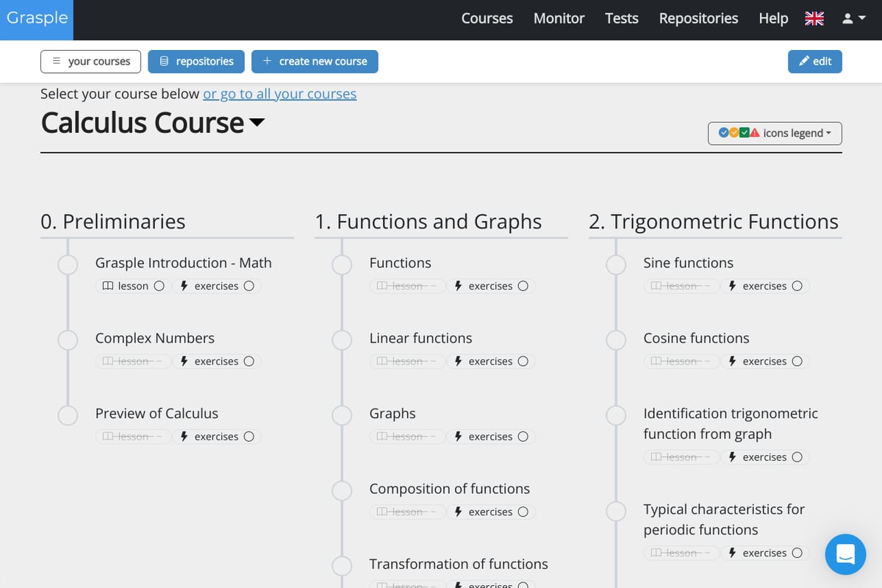The width and height of the screenshot is (882, 588).
Task: Click the lightning exercises icon for Sine functions
Action: (734, 286)
